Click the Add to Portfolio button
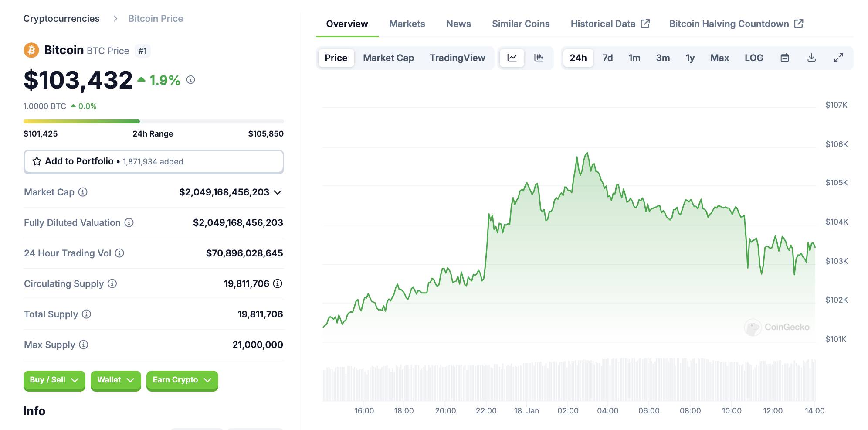868x430 pixels. point(154,161)
